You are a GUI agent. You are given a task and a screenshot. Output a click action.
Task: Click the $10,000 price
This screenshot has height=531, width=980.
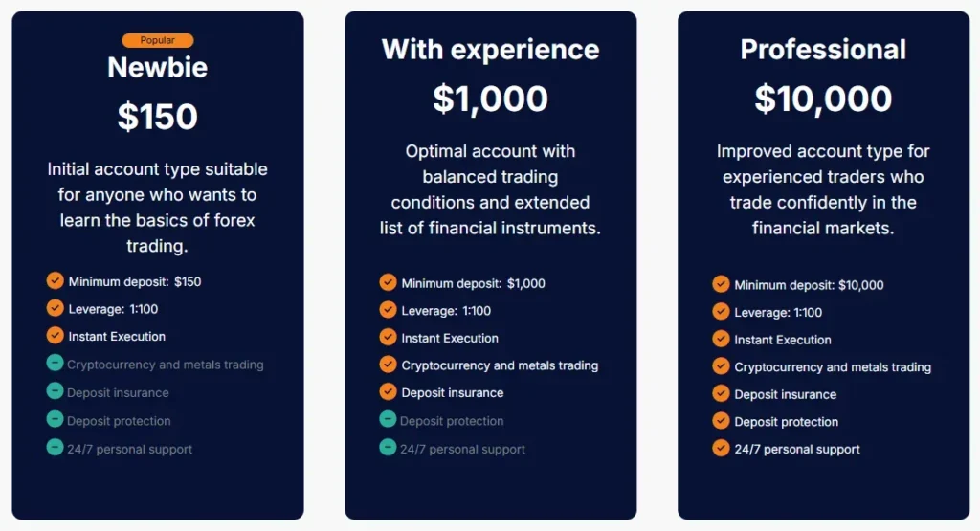(x=823, y=100)
